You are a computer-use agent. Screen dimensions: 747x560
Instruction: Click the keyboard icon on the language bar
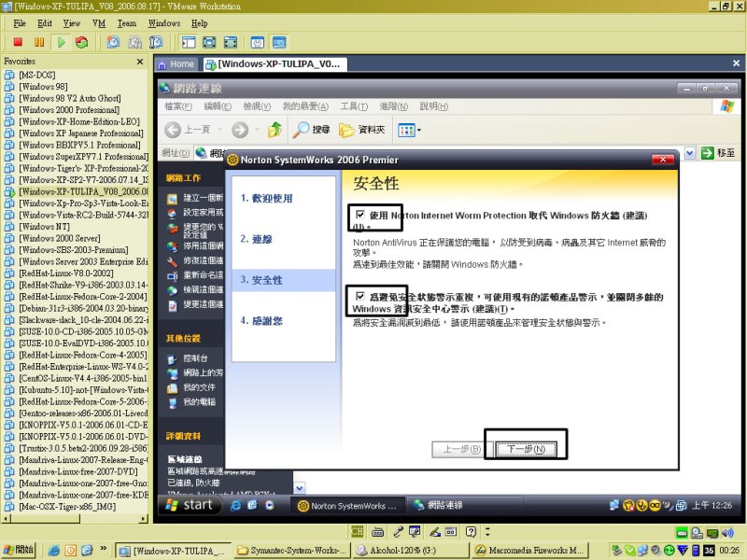pos(377,531)
